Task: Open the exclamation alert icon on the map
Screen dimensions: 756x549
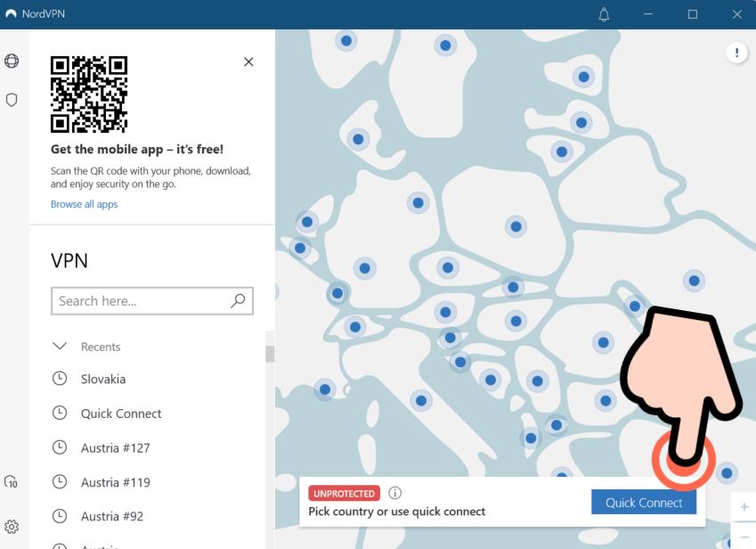Action: [x=736, y=52]
